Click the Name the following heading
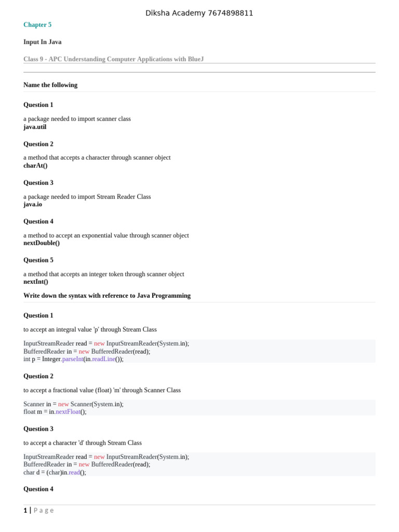The width and height of the screenshot is (399, 532). coord(50,85)
